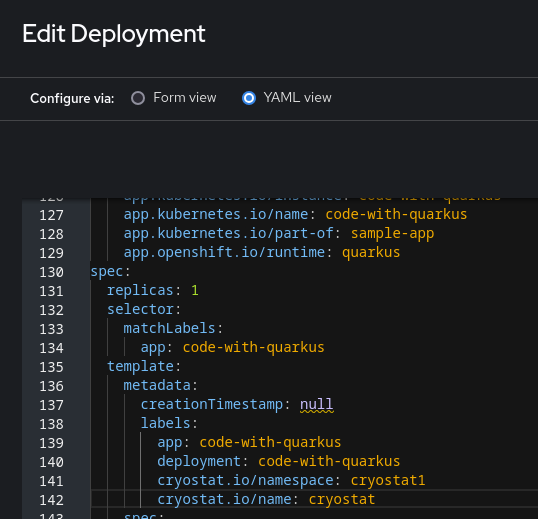
Task: Click the 'replicas' key
Action: pos(140,291)
